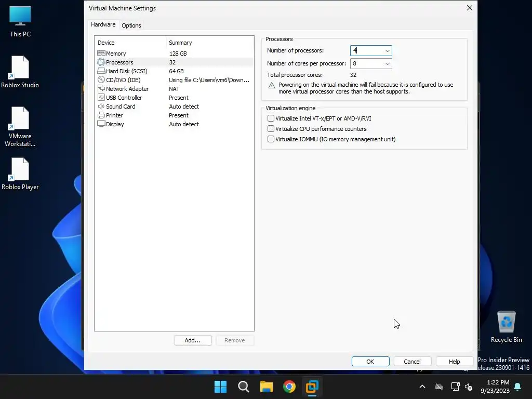Open the notifications bell icon
Viewport: 532px width, 399px height.
518,387
